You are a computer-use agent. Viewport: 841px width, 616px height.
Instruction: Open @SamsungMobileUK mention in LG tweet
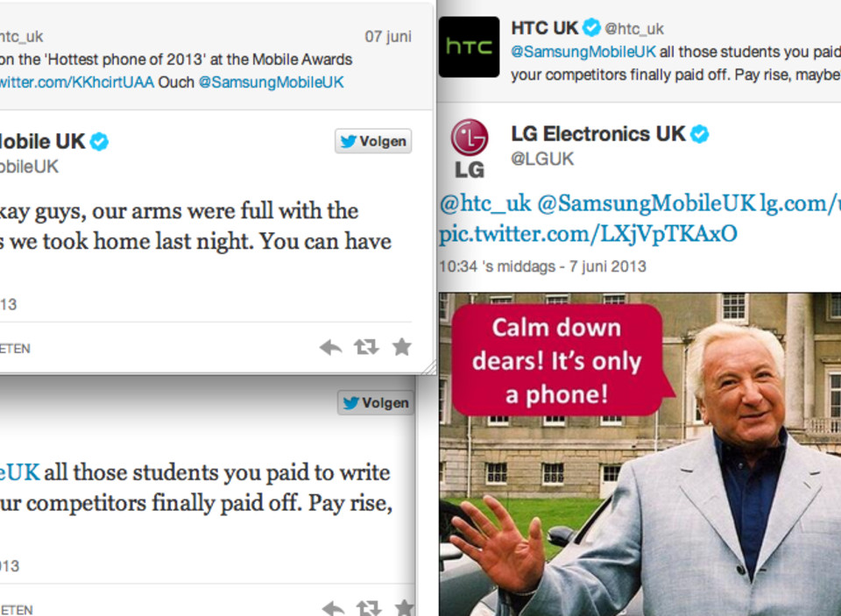(647, 203)
